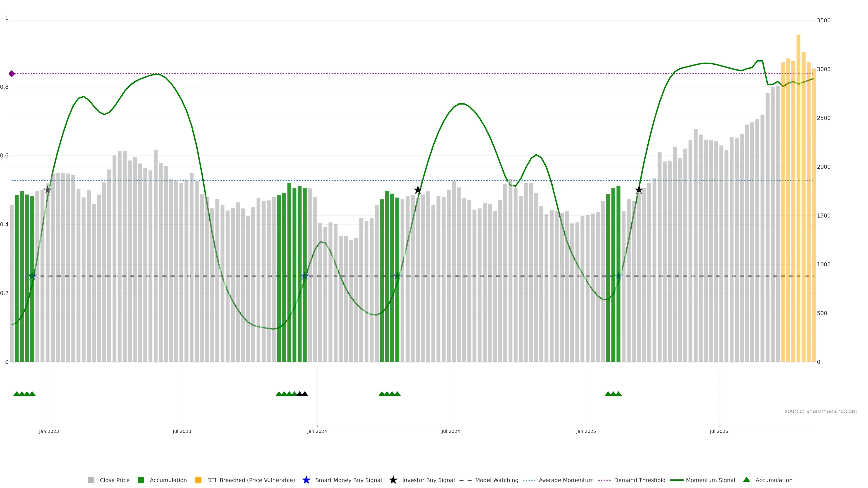Click the gray star near Jan 2023
Image resolution: width=868 pixels, height=488 pixels.
47,190
